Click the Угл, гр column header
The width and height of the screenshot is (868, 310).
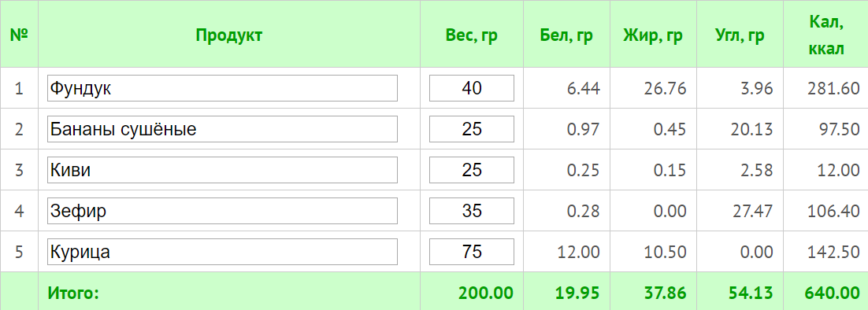(x=740, y=35)
